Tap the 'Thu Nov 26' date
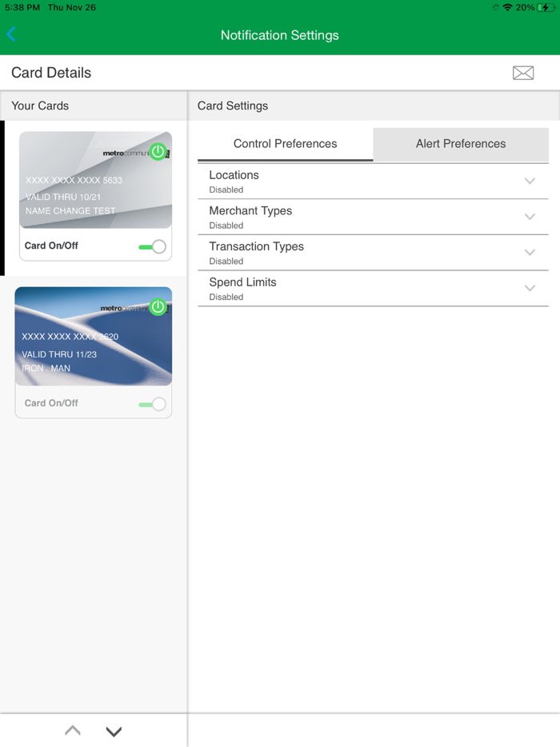Image resolution: width=560 pixels, height=747 pixels. [71, 8]
